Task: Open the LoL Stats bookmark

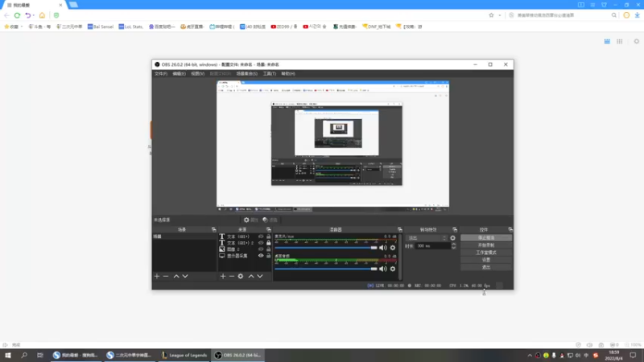Action: tap(130, 27)
